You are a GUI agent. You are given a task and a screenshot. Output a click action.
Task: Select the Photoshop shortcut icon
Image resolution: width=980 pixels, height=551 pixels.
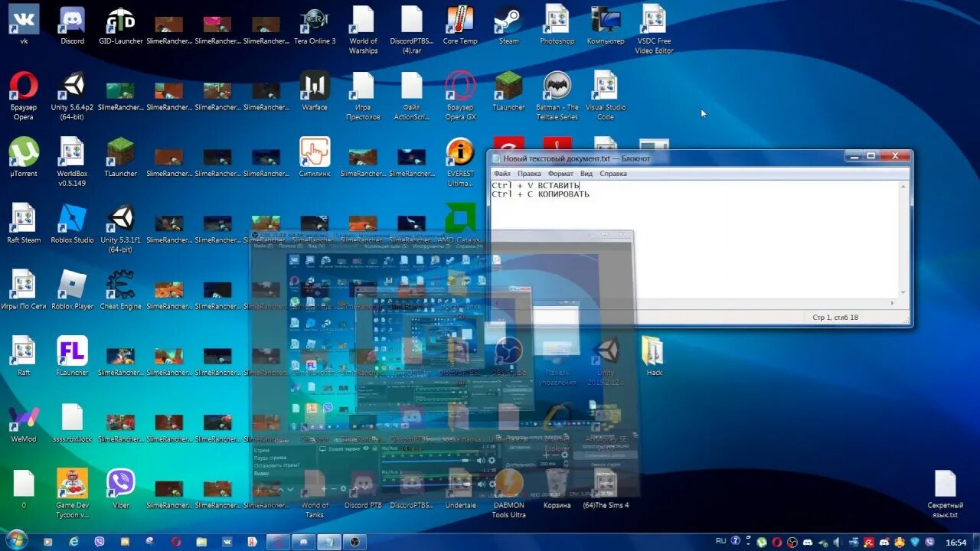[x=557, y=24]
